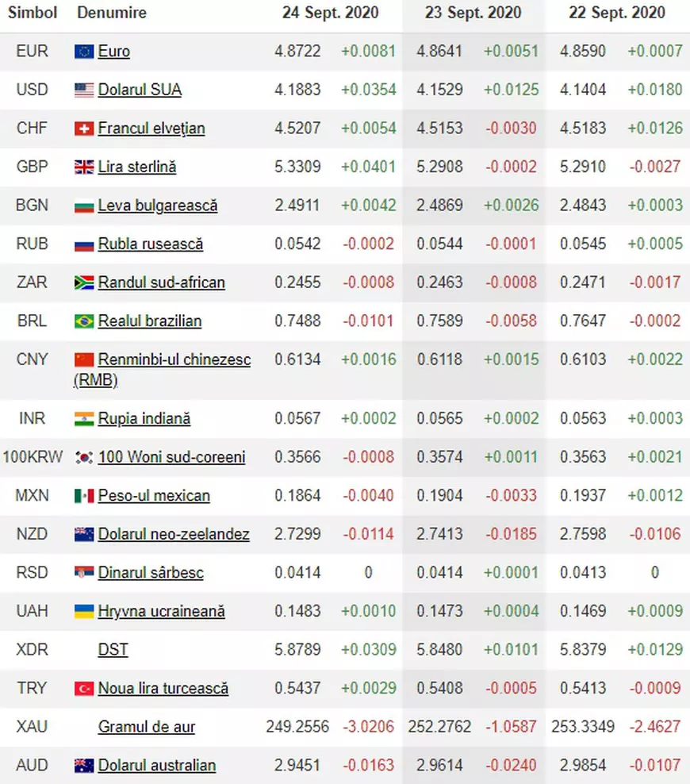
Task: Click the South African flag icon
Action: [x=84, y=282]
